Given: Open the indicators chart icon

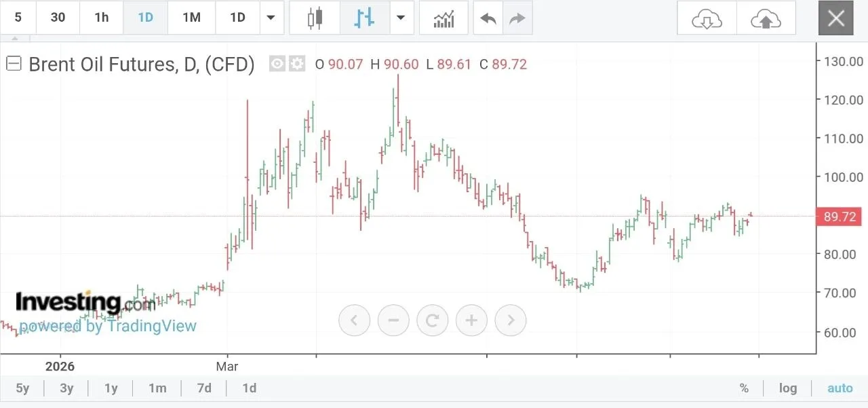Looking at the screenshot, I should 443,18.
